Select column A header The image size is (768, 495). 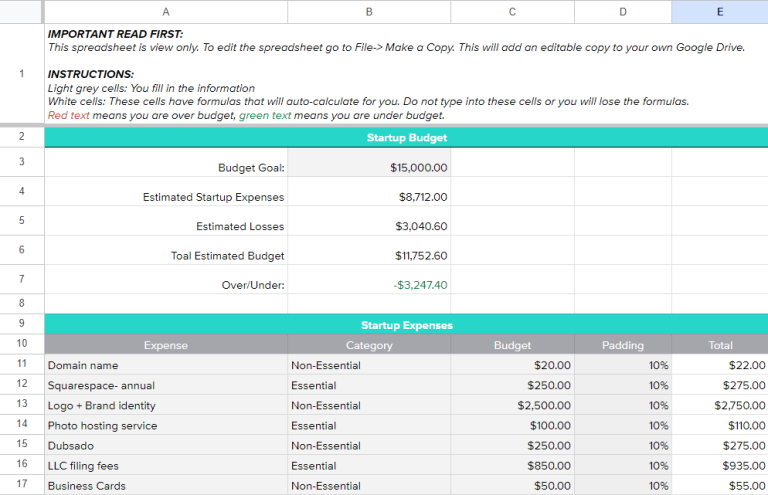(x=165, y=11)
